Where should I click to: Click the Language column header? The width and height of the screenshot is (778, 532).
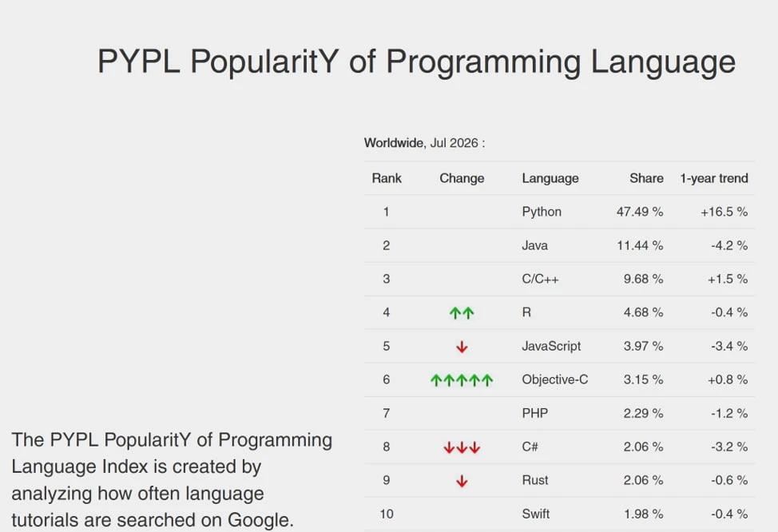pyautogui.click(x=550, y=178)
